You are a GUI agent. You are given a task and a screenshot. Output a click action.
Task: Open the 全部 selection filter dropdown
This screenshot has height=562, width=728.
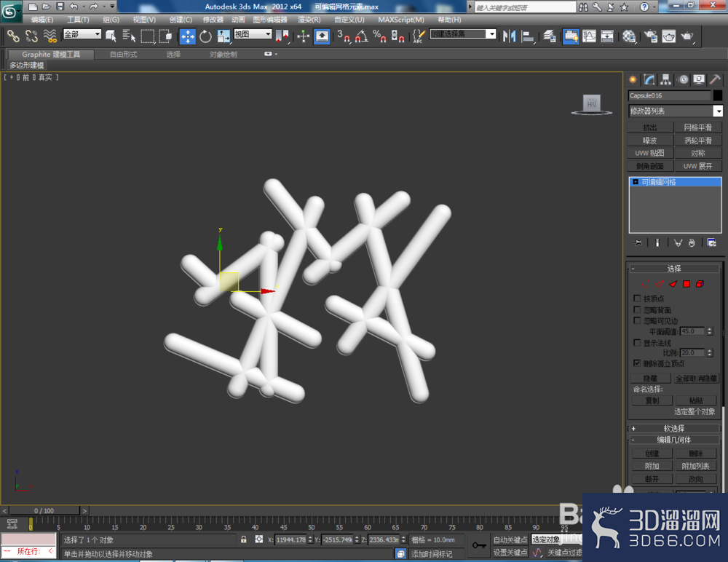pos(82,34)
